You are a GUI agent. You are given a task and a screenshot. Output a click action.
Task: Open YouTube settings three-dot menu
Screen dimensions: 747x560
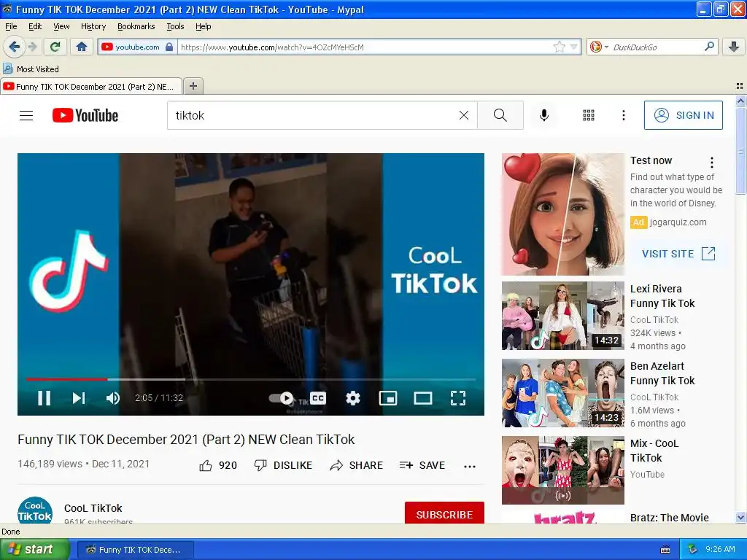[x=624, y=115]
